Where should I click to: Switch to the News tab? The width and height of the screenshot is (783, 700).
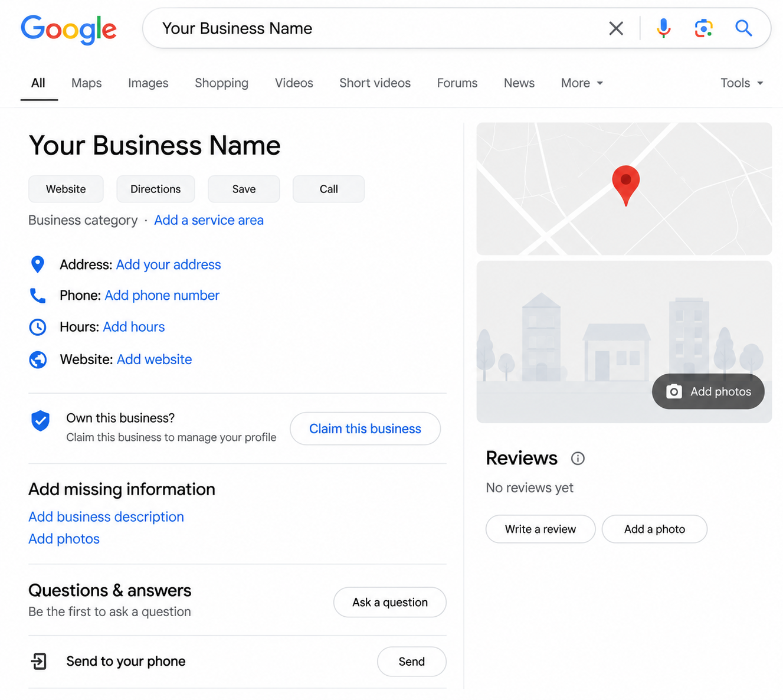tap(519, 83)
